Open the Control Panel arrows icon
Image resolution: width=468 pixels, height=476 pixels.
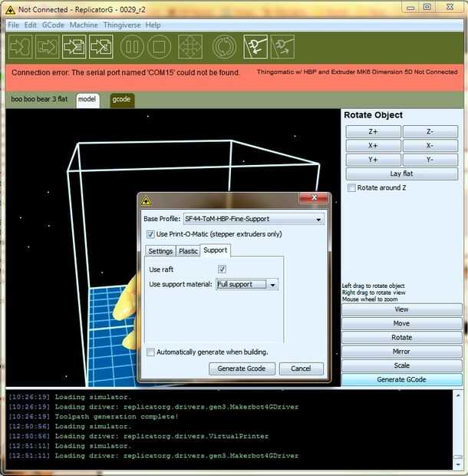[190, 47]
